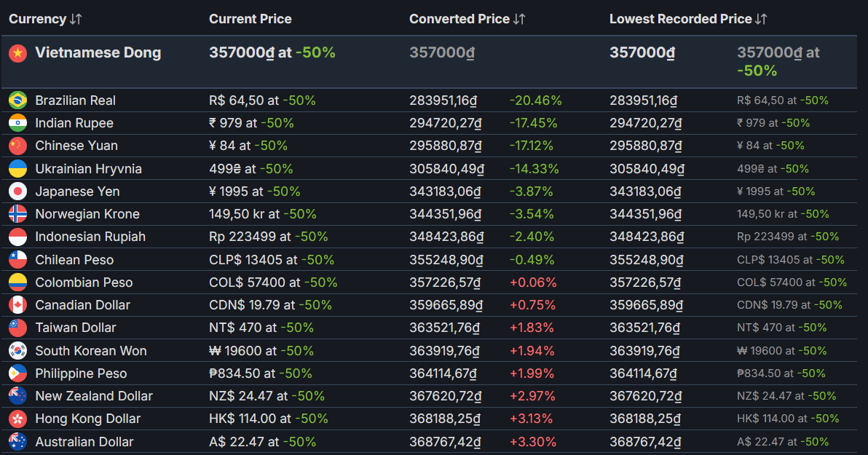Sort by Lowest Recorded Price arrows
868x455 pixels.
(761, 20)
